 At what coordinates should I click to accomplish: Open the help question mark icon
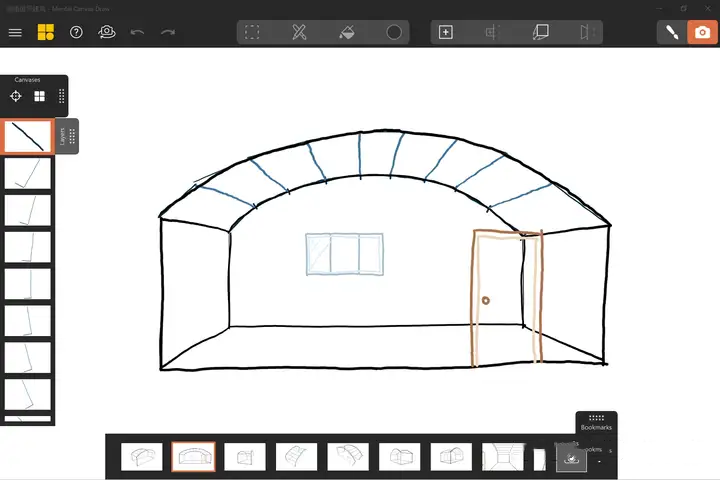click(x=76, y=32)
